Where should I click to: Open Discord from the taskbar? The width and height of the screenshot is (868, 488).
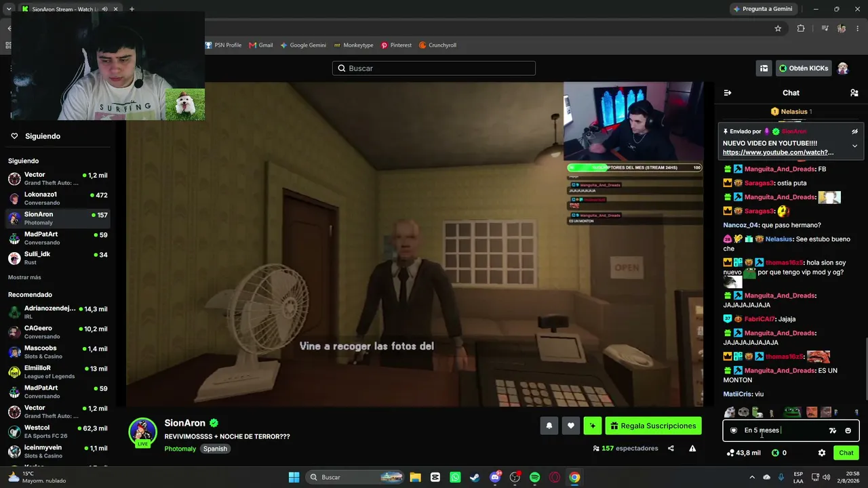[x=495, y=477]
